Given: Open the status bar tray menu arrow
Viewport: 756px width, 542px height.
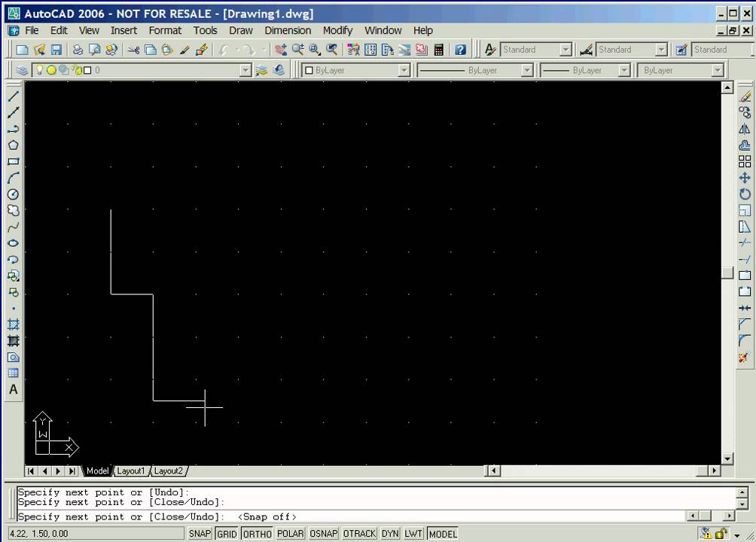Looking at the screenshot, I should pyautogui.click(x=737, y=535).
